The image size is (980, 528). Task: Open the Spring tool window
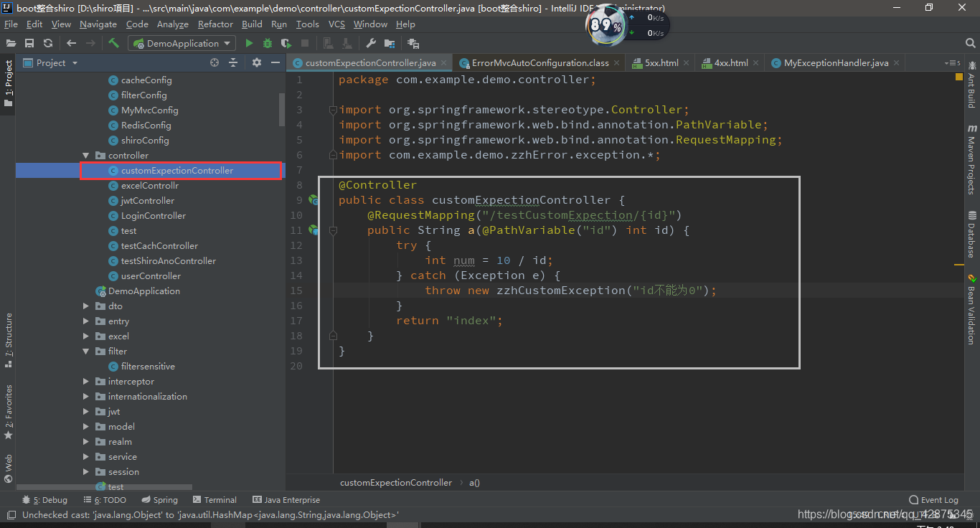159,500
